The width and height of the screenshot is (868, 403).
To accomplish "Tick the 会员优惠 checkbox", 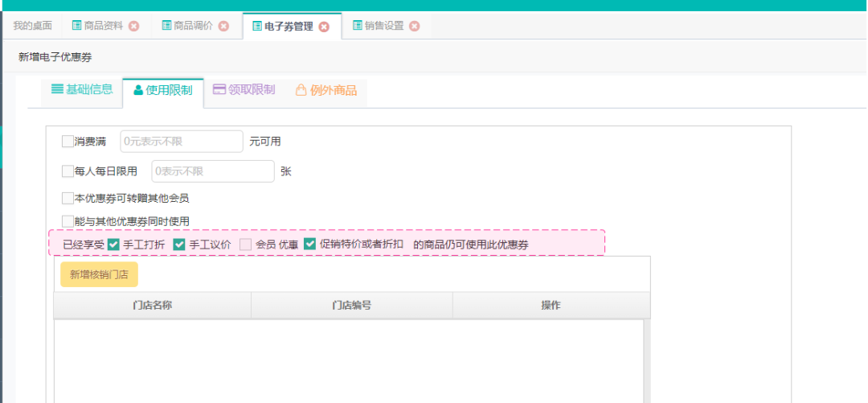I will pos(246,245).
